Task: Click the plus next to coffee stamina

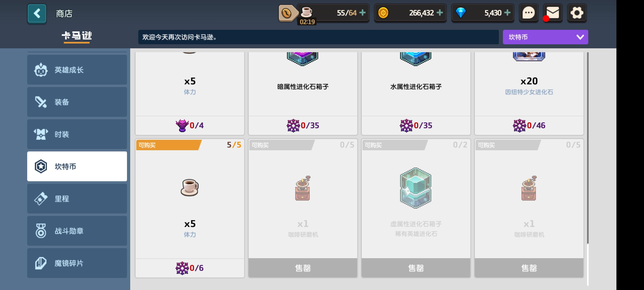Action: pyautogui.click(x=362, y=12)
